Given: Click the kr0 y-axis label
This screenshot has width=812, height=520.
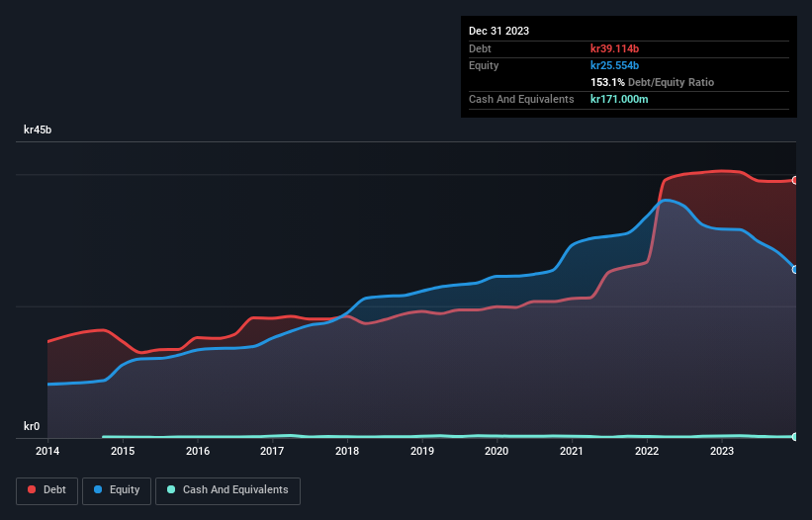Looking at the screenshot, I should click(x=32, y=426).
